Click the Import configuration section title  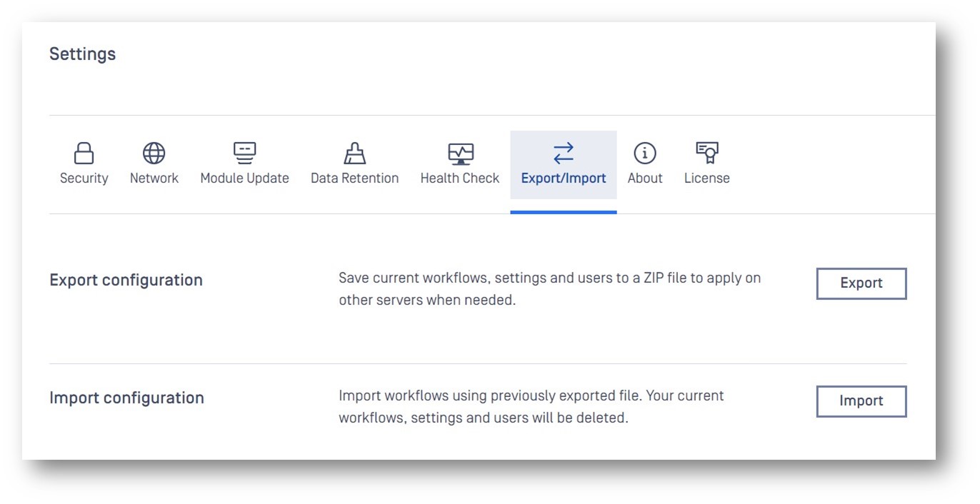point(126,398)
